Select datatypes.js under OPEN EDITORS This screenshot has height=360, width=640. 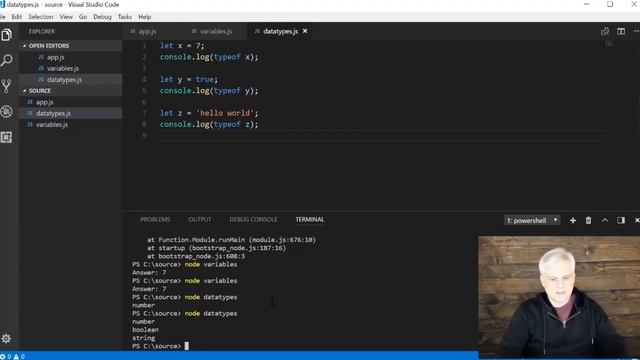coord(72,80)
